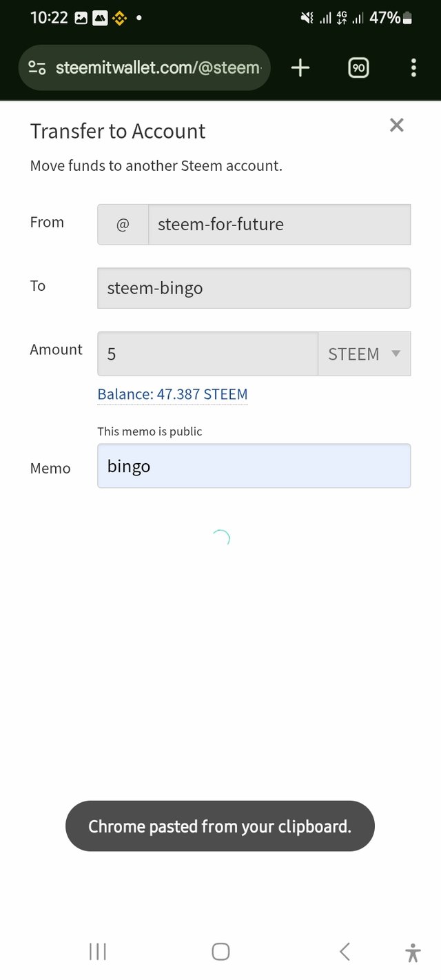Screen dimensions: 441x980
Task: Tap the Android back button
Action: click(345, 952)
